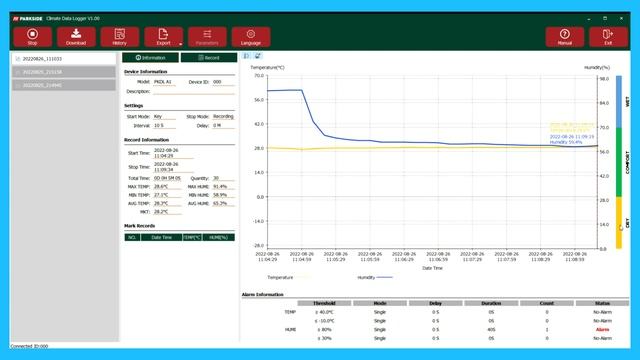This screenshot has width=640, height=360.
Task: Click the Mode column header in Alarm Information
Action: point(380,303)
